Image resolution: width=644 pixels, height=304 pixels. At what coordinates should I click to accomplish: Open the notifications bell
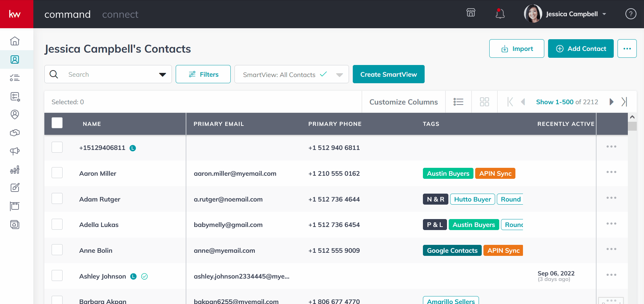(500, 13)
